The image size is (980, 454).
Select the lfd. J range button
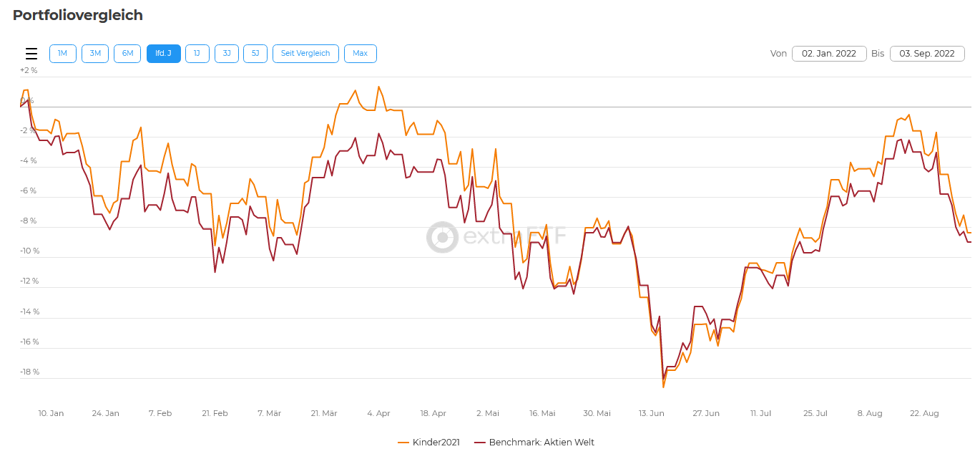click(163, 54)
